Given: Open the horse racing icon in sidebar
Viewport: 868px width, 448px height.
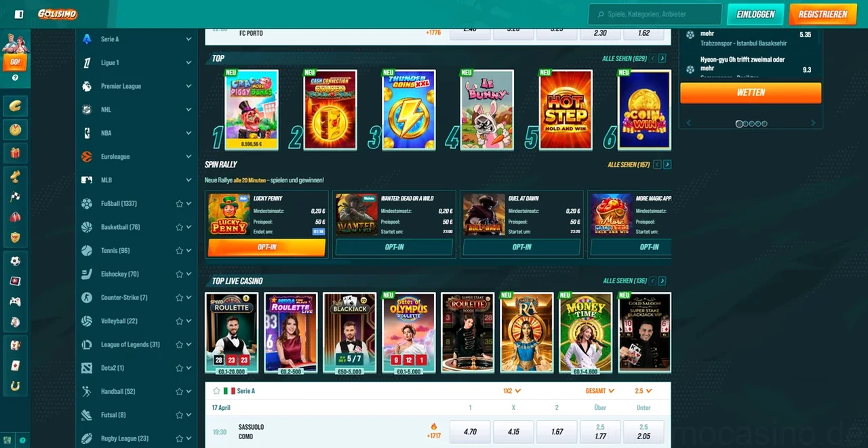Looking at the screenshot, I should coord(15,322).
